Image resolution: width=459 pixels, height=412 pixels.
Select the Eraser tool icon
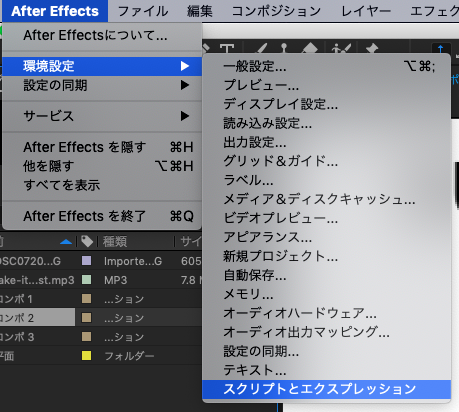point(310,49)
